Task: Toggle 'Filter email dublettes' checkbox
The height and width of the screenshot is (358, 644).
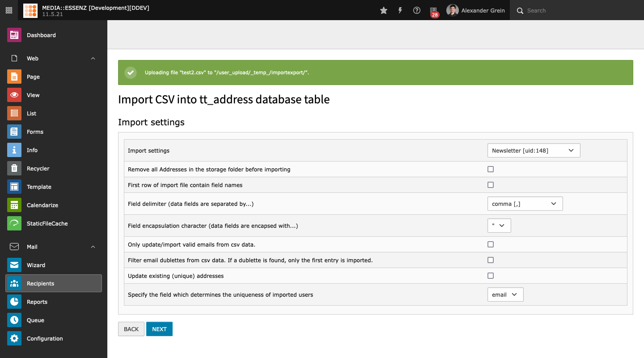Action: coord(491,260)
